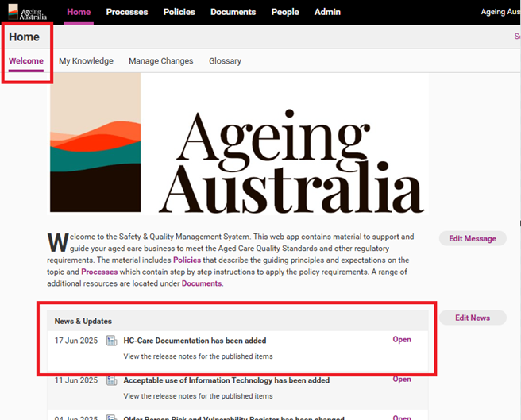This screenshot has width=521, height=420.
Task: Go to the Policies menu
Action: 179,12
